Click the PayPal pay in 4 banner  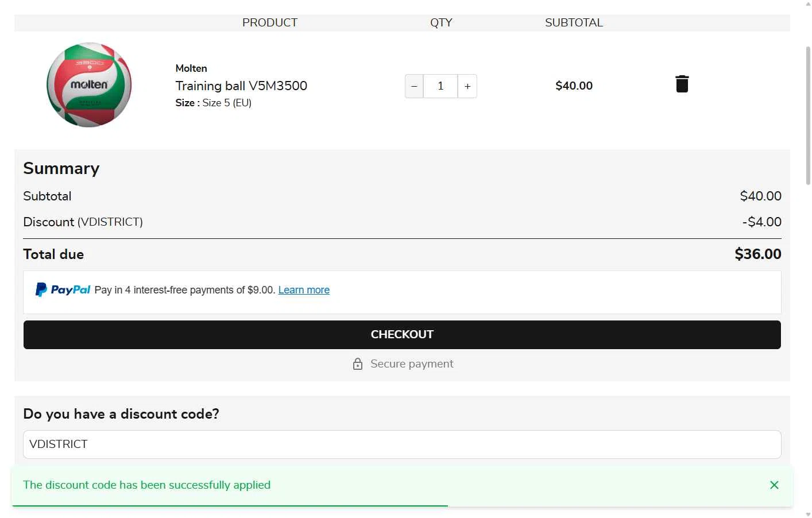tap(402, 292)
